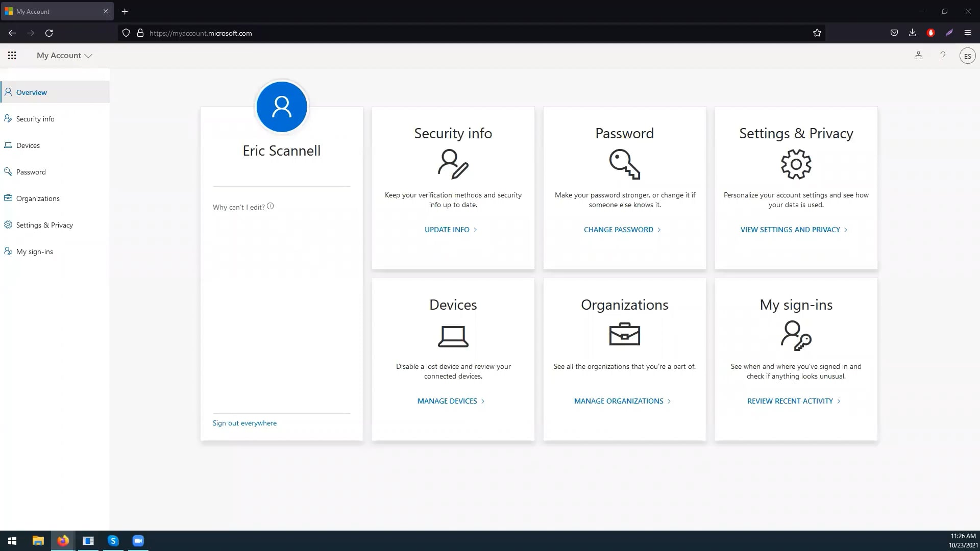This screenshot has height=551, width=980.
Task: Open the Firefox downloads panel
Action: [912, 33]
